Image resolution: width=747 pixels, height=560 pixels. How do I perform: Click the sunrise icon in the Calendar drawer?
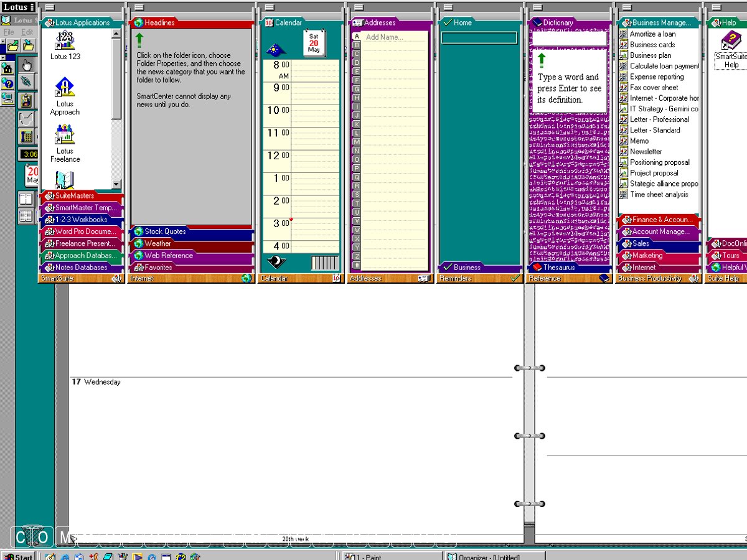(x=276, y=49)
